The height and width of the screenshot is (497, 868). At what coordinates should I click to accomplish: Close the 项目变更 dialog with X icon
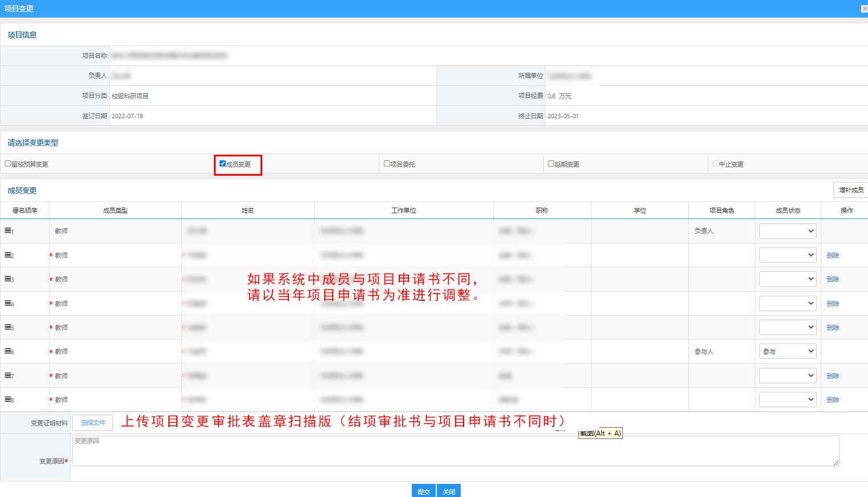864,9
